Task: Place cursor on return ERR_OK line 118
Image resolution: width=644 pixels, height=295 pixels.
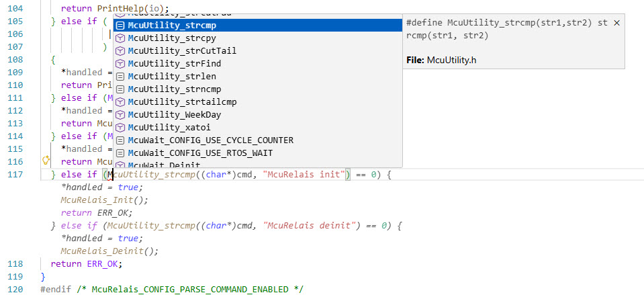Action: click(87, 264)
